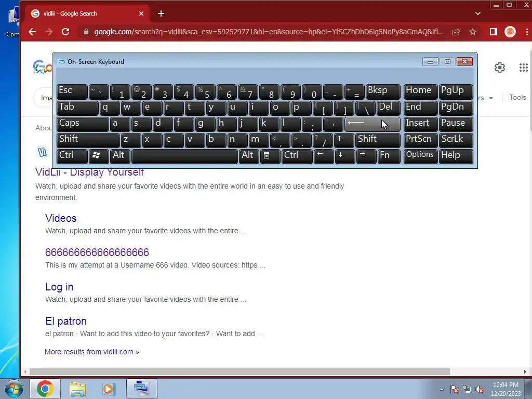The height and width of the screenshot is (399, 532).
Task: Click PrtScn key on On-Screen Keyboard
Action: pyautogui.click(x=420, y=140)
